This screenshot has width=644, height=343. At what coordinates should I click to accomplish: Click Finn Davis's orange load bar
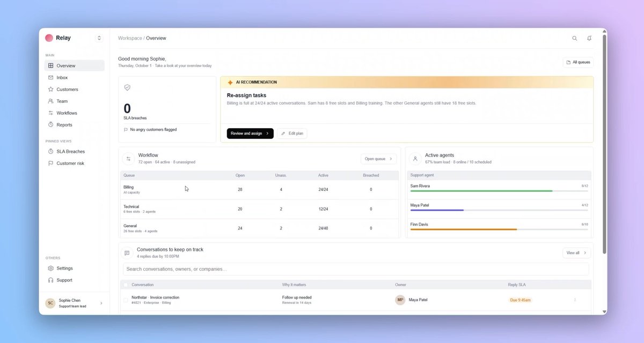pyautogui.click(x=464, y=229)
